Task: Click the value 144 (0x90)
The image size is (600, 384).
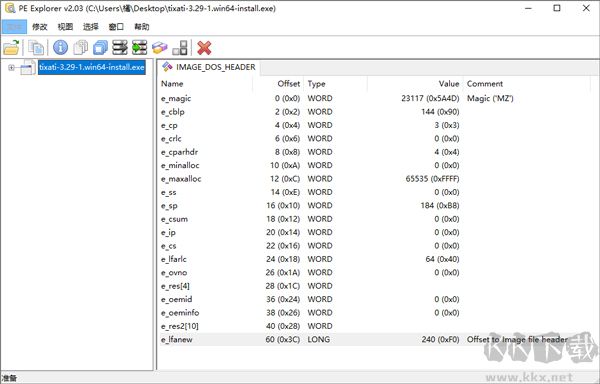Action: point(440,112)
